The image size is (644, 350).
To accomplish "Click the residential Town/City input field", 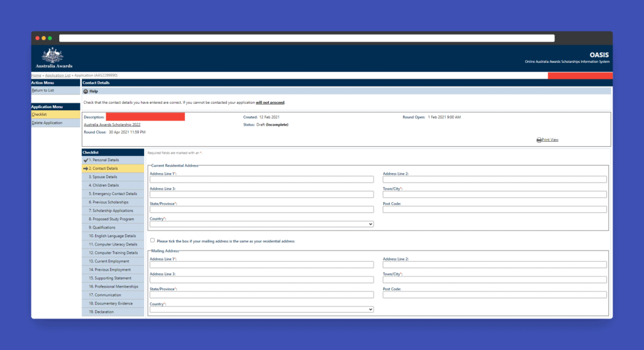I will coord(494,195).
